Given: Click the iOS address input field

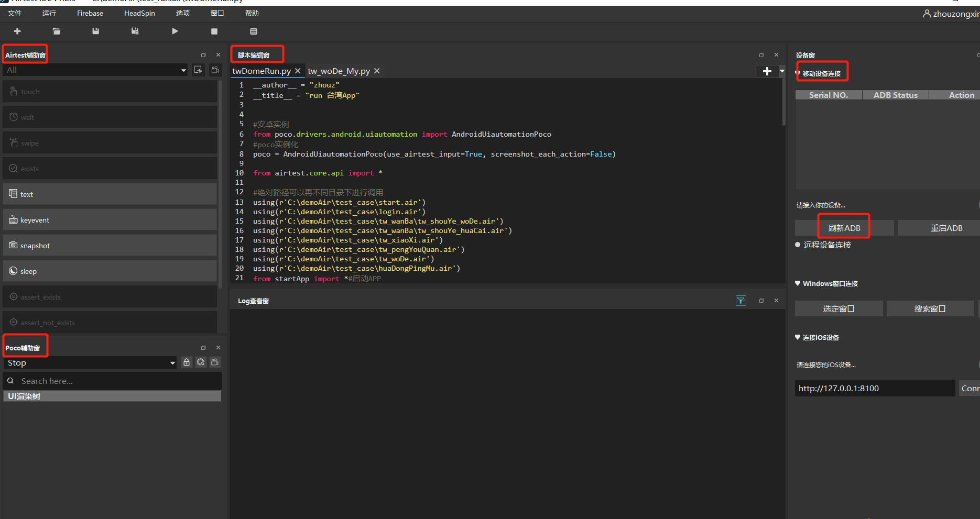Looking at the screenshot, I should (x=875, y=388).
